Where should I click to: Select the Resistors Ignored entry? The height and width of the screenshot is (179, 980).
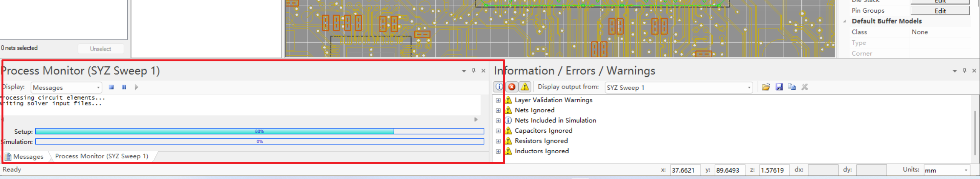pos(541,141)
